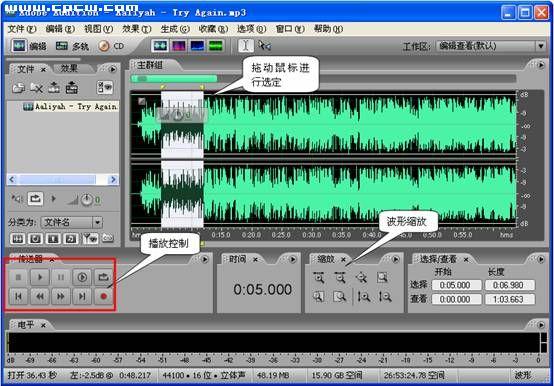Open the Files panel options icon
This screenshot has width=554, height=386.
[x=105, y=88]
